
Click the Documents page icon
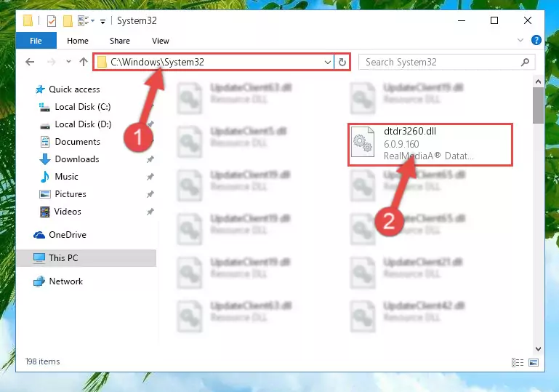tap(45, 142)
